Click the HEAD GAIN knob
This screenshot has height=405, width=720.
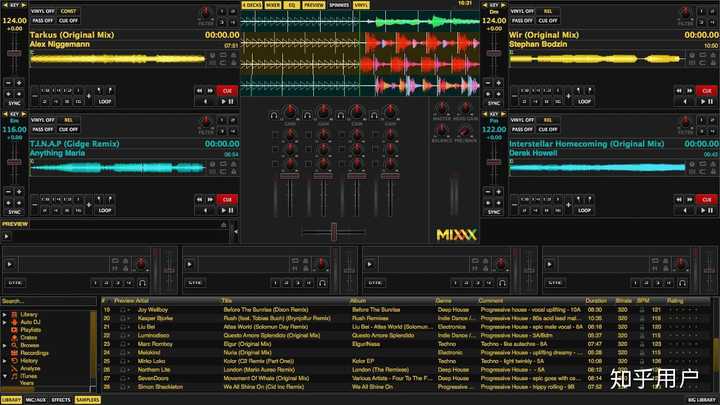point(465,109)
